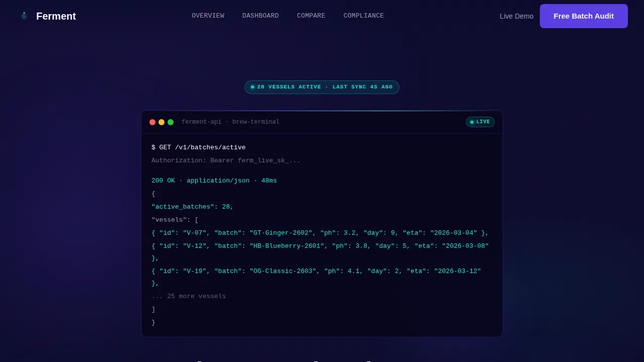Click the "vessels": [ line
Image resolution: width=644 pixels, height=362 pixels.
click(x=175, y=220)
